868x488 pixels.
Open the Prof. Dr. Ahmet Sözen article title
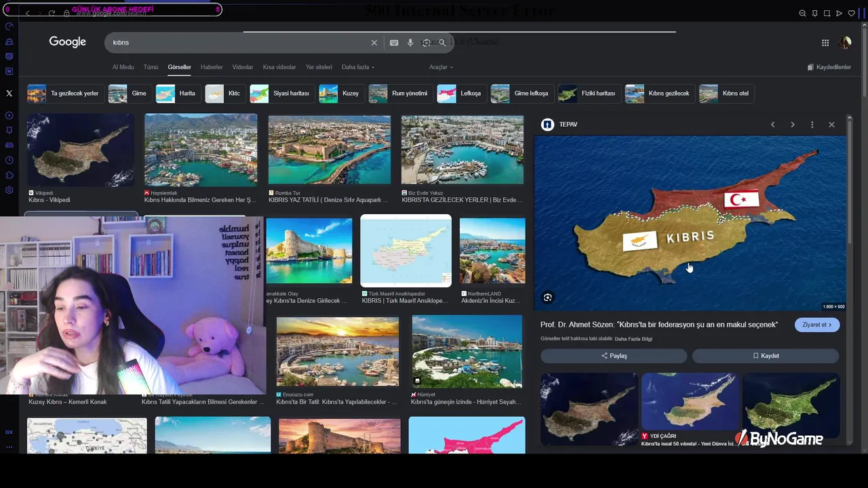click(659, 325)
